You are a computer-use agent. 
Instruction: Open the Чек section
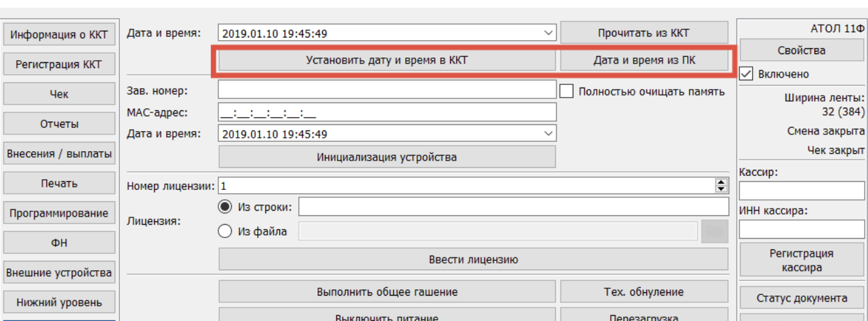59,95
